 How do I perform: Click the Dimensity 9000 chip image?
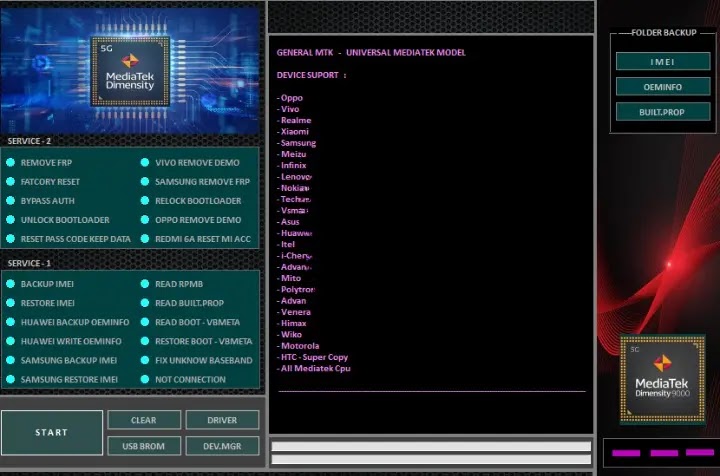click(663, 379)
